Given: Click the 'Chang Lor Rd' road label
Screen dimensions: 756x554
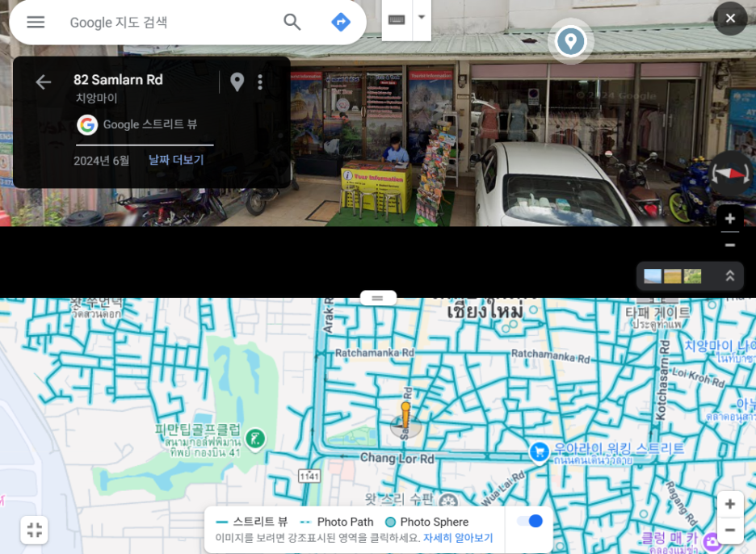Looking at the screenshot, I should 397,458.
